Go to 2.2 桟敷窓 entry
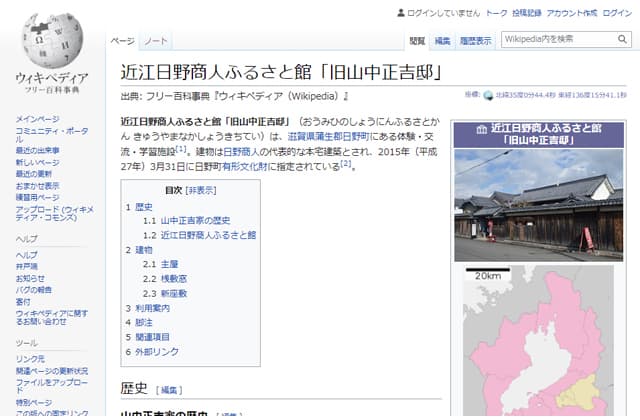The width and height of the screenshot is (640, 420). (x=165, y=279)
